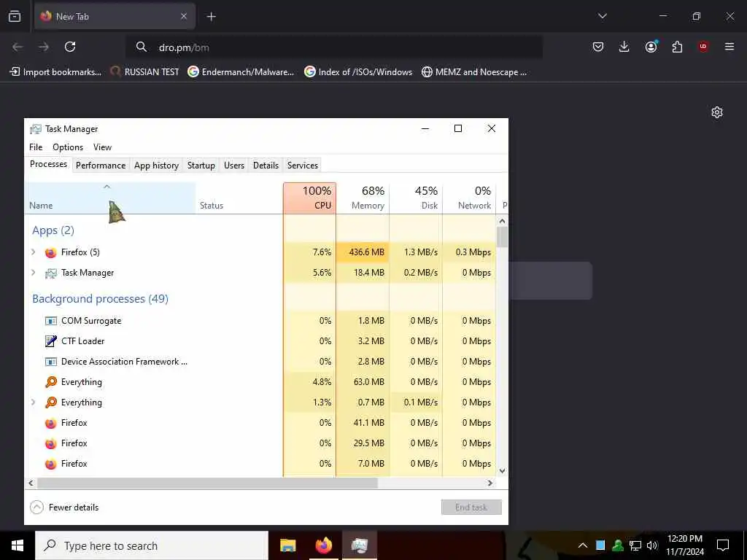Screen dimensions: 747x560
Task: Open Firefox downloads panel
Action: (624, 47)
